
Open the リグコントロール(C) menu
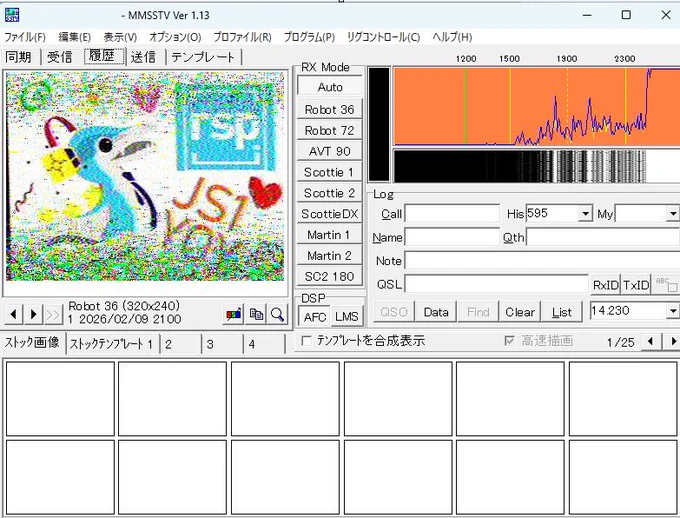point(383,37)
